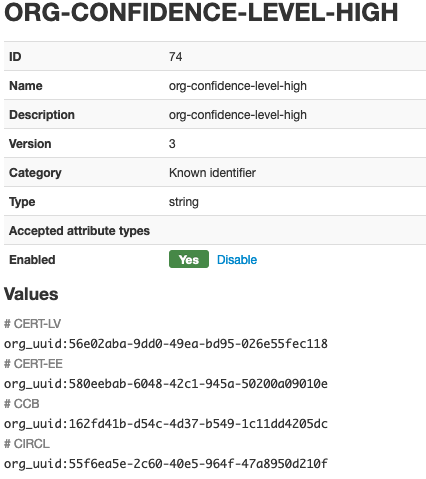
Task: Click the Category value Known identifier
Action: pos(212,173)
